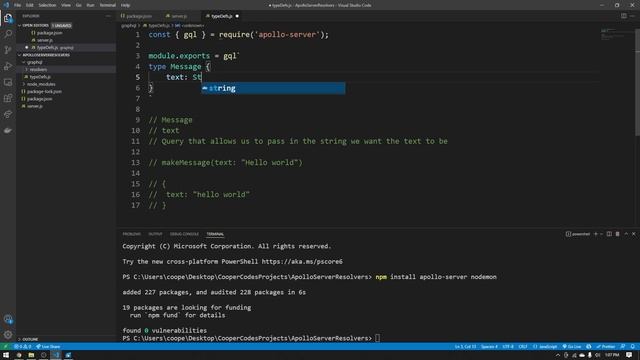Close the terminal panel with the X
Image resolution: width=640 pixels, height=360 pixels.
click(634, 234)
